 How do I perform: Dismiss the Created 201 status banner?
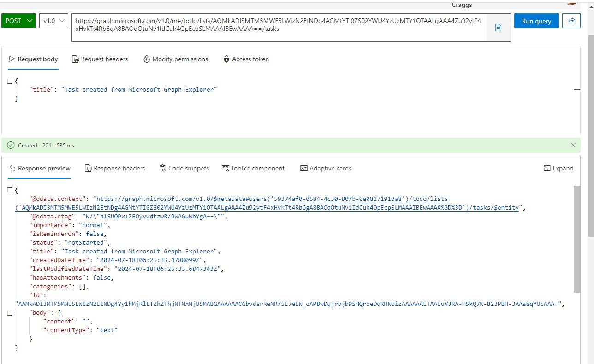click(x=573, y=145)
